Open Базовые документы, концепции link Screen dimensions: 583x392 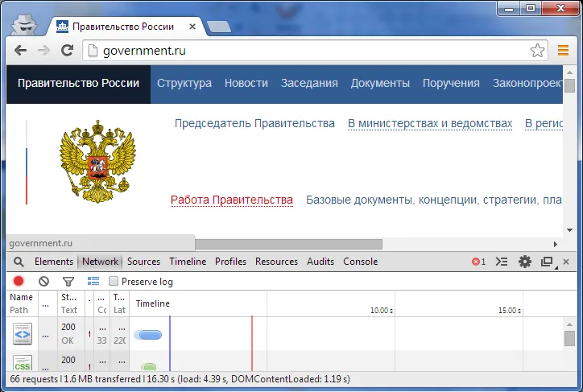[x=433, y=200]
